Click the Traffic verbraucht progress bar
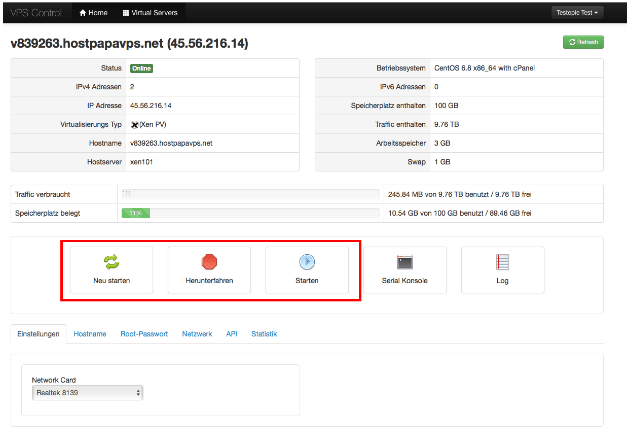 click(x=250, y=194)
